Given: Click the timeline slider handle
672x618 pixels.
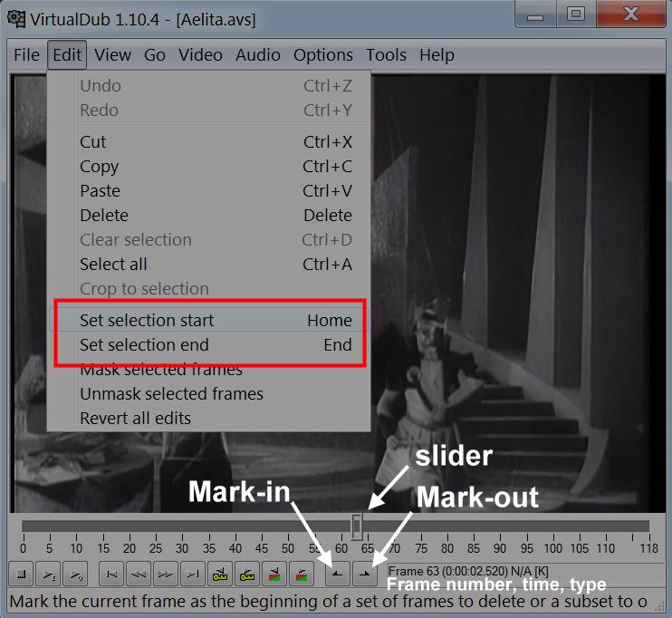Looking at the screenshot, I should pyautogui.click(x=357, y=526).
